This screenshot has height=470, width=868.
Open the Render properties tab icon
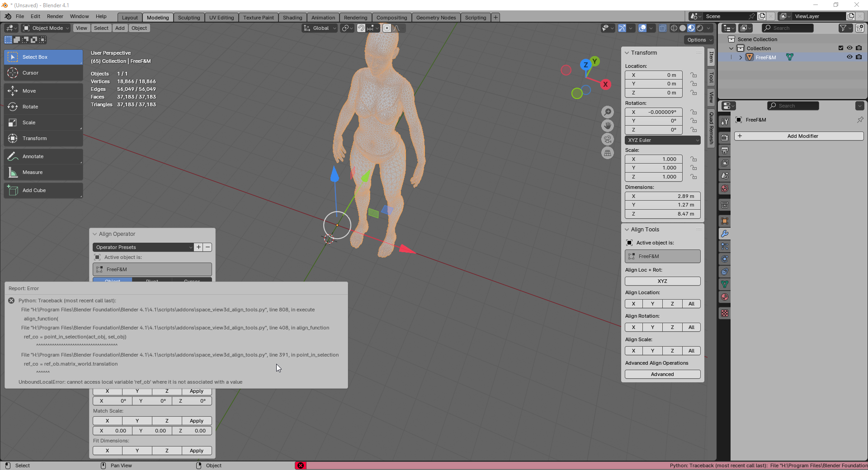pyautogui.click(x=725, y=138)
